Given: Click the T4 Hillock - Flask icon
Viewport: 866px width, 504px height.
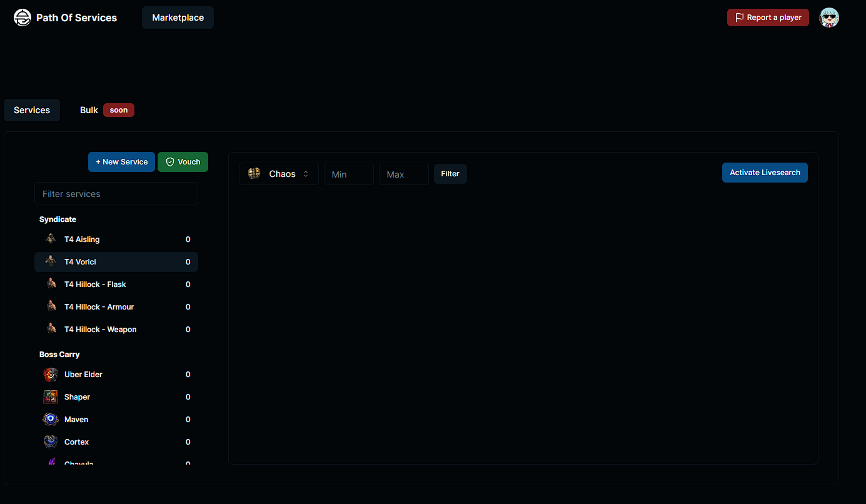Looking at the screenshot, I should (51, 284).
